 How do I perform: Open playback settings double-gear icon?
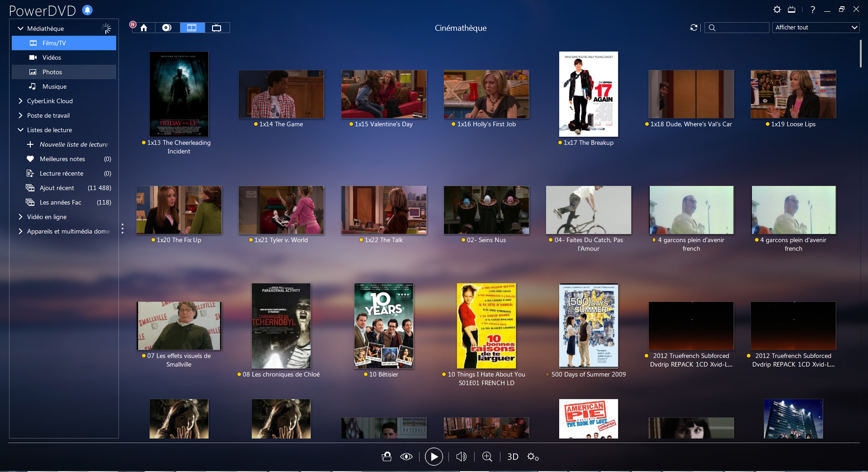pyautogui.click(x=533, y=457)
